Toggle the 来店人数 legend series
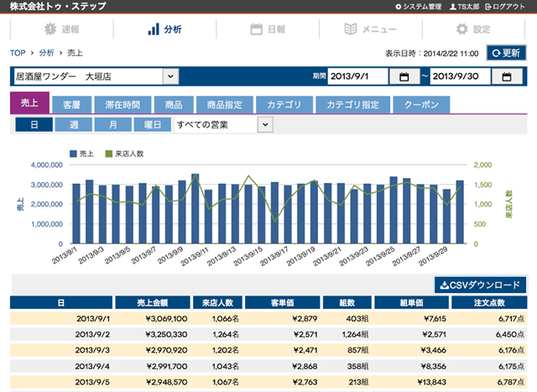The height and width of the screenshot is (392, 537). [x=124, y=154]
